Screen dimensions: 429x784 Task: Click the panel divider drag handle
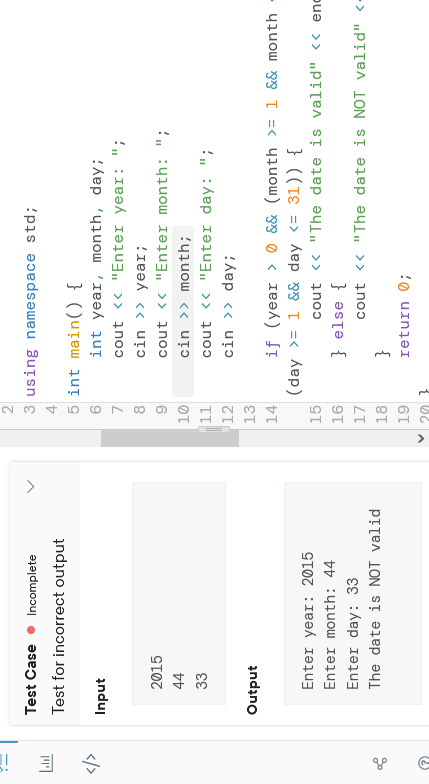[214, 430]
